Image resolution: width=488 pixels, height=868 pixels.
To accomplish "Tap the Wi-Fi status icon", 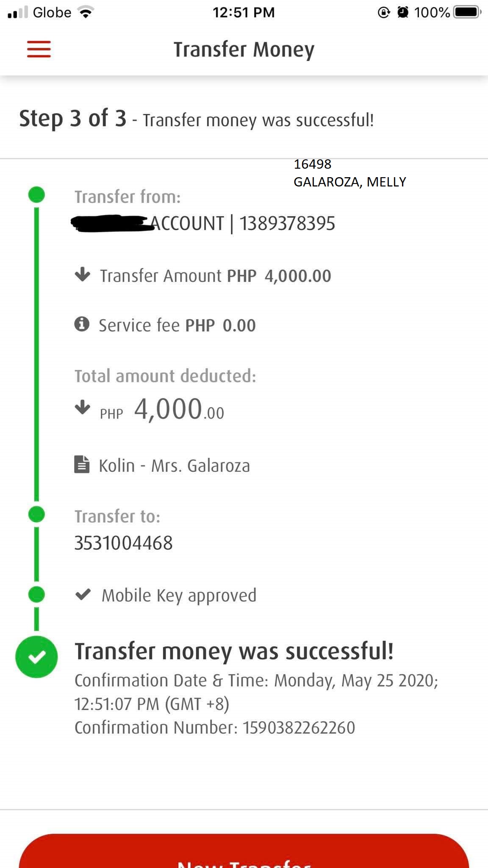I will [x=86, y=13].
